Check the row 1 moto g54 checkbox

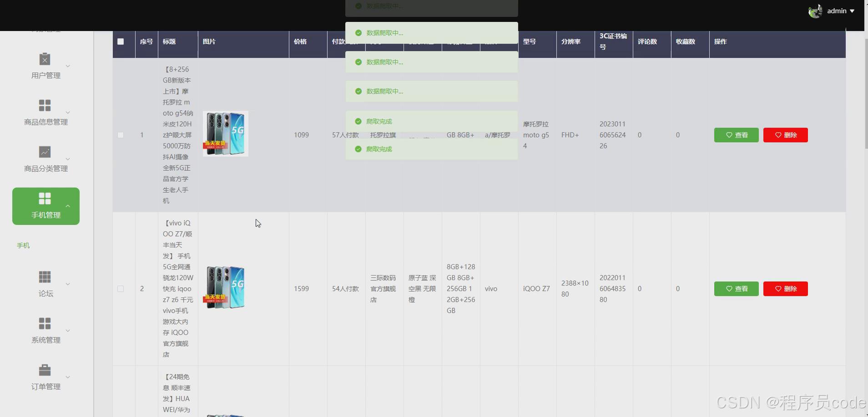[x=121, y=135]
